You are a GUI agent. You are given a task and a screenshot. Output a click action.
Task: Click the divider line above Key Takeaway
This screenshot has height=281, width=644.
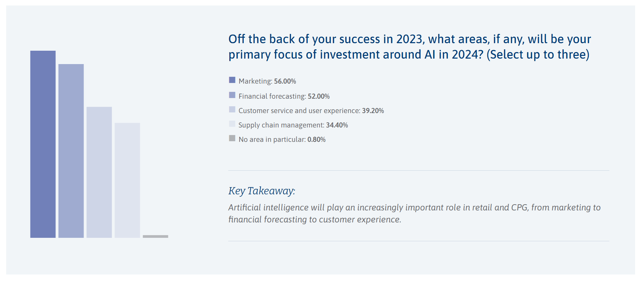tap(418, 170)
